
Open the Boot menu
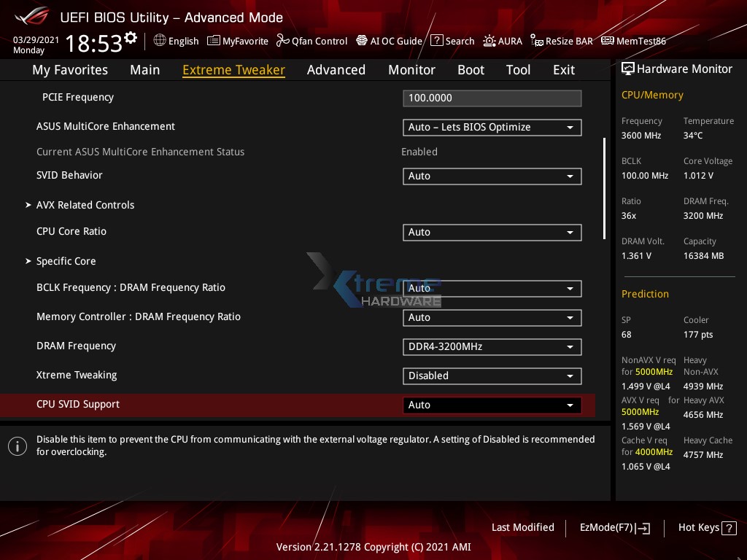(x=471, y=69)
